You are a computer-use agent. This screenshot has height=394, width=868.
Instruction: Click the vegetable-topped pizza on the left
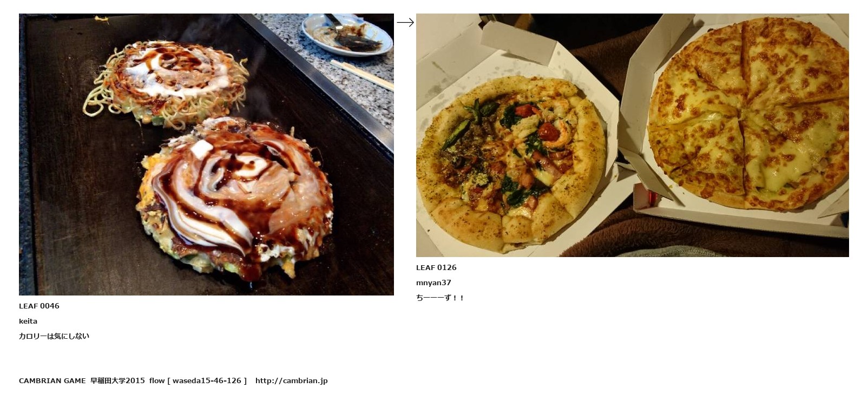511,165
